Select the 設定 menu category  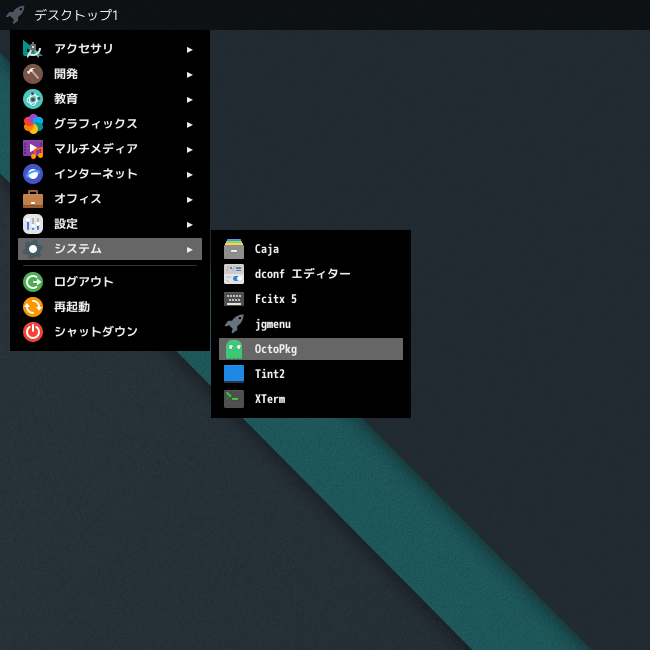point(110,224)
